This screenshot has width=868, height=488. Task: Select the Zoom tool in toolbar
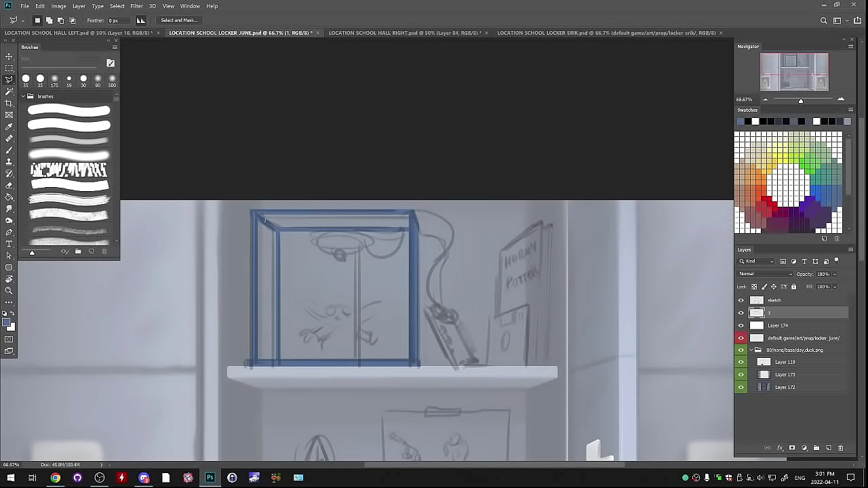[9, 290]
